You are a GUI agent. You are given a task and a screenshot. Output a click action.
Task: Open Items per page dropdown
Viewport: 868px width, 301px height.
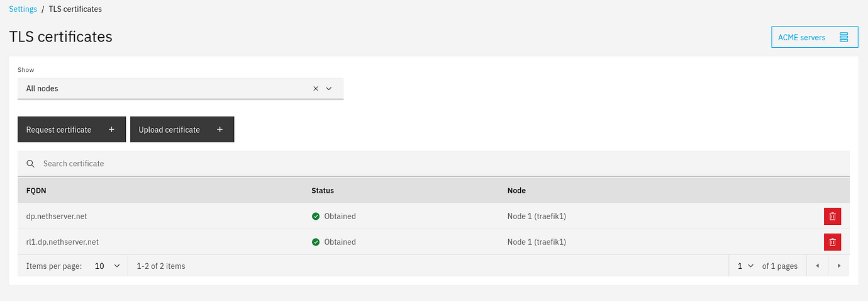pyautogui.click(x=107, y=266)
